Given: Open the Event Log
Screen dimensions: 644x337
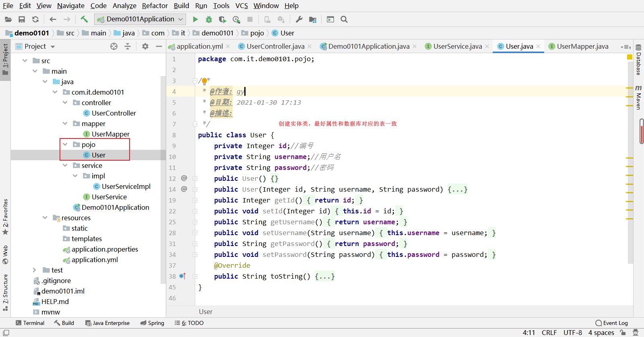Looking at the screenshot, I should point(612,323).
